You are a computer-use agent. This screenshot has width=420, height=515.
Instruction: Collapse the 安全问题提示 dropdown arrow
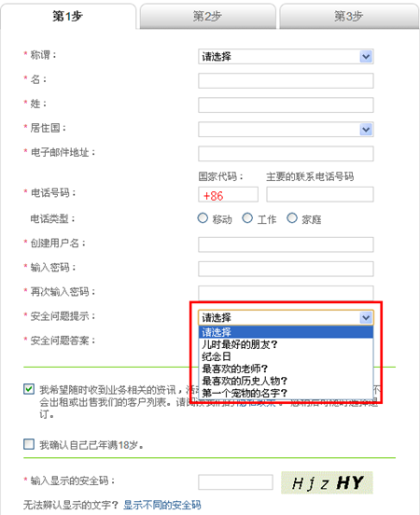coord(366,317)
